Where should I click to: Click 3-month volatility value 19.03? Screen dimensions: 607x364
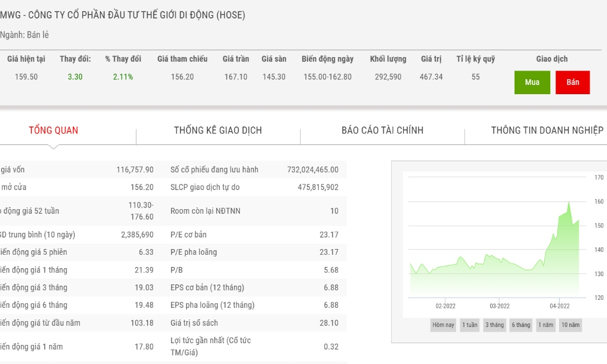[144, 287]
